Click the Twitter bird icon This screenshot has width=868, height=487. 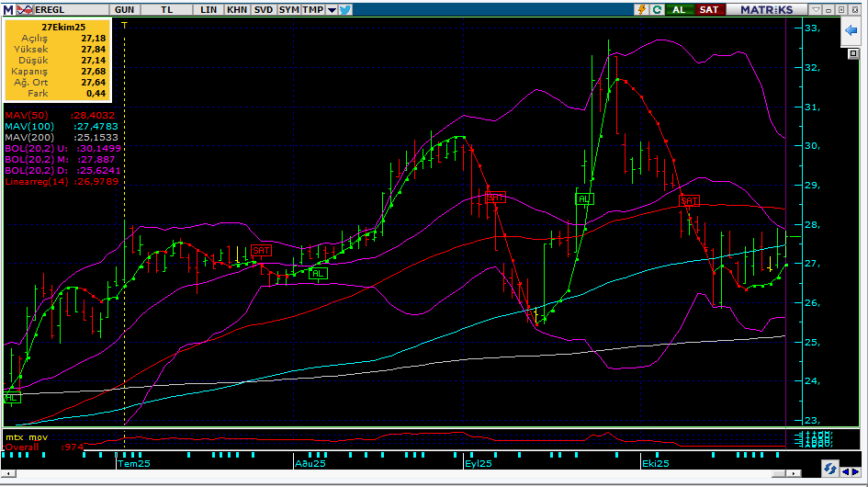click(x=345, y=9)
